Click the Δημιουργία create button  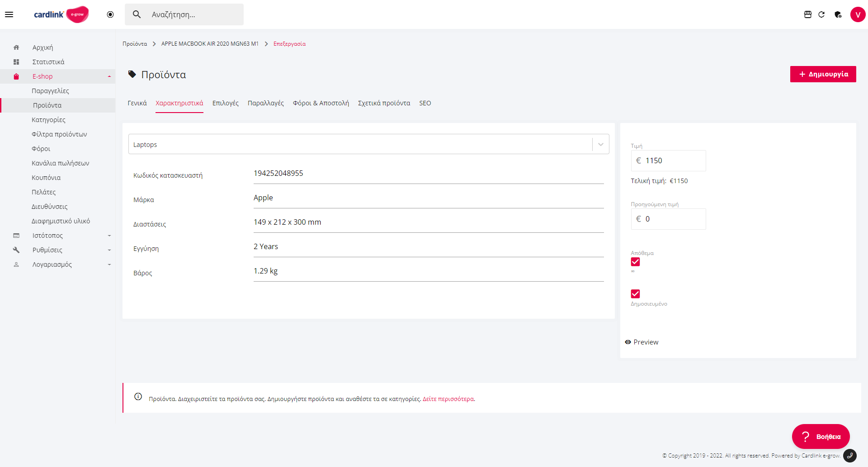pos(823,74)
